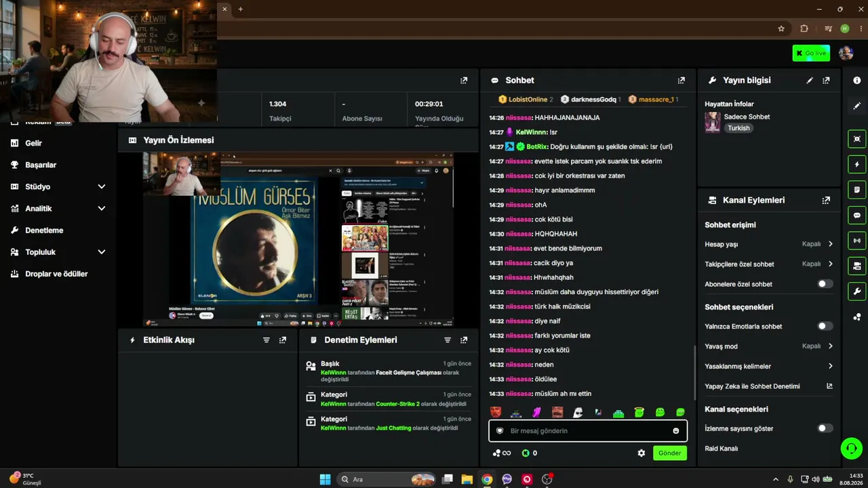Open Etkinlik Akışı filter options
This screenshot has height=488, width=868.
tap(267, 340)
